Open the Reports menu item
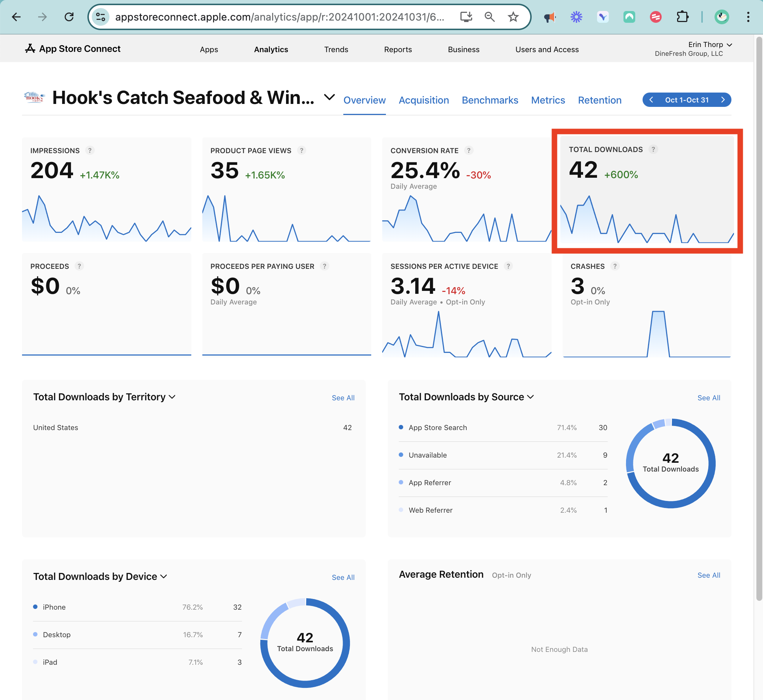The image size is (763, 700). [x=398, y=50]
